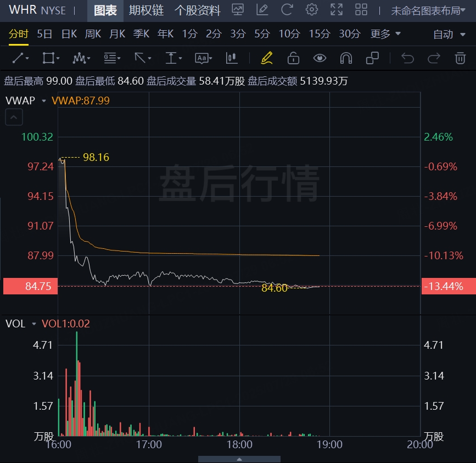Delete drawings with the trash icon

pos(460,58)
